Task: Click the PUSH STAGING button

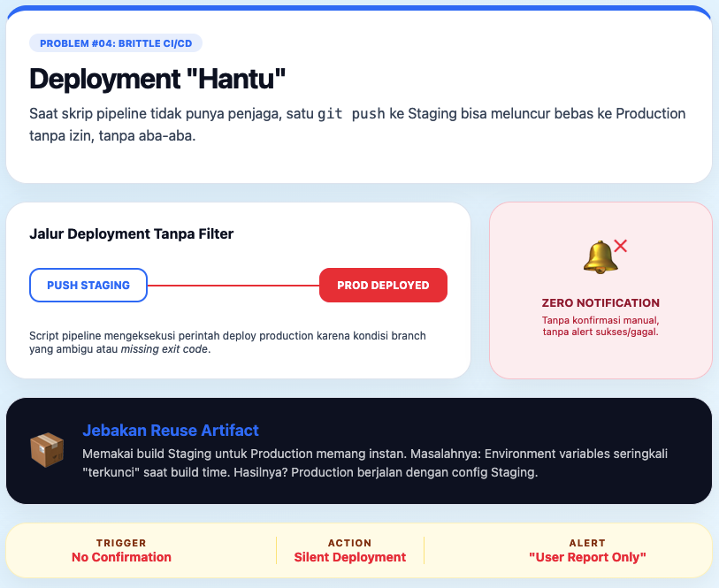Action: point(88,285)
